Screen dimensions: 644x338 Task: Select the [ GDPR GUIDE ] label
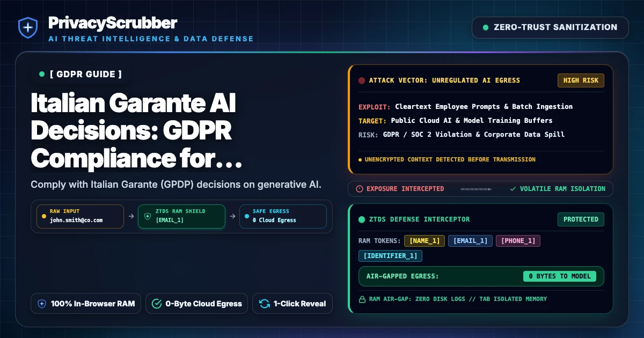[x=85, y=74]
